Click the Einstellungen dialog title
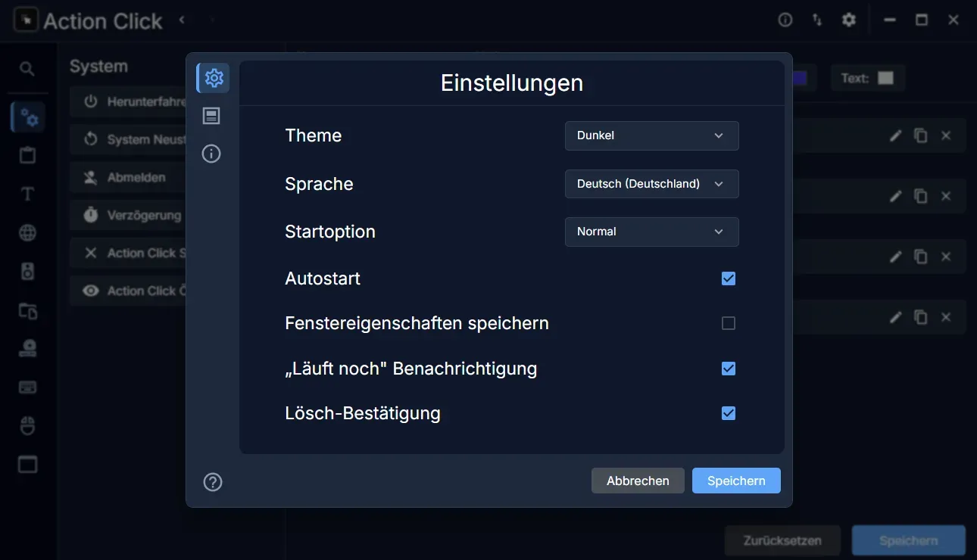 click(512, 82)
